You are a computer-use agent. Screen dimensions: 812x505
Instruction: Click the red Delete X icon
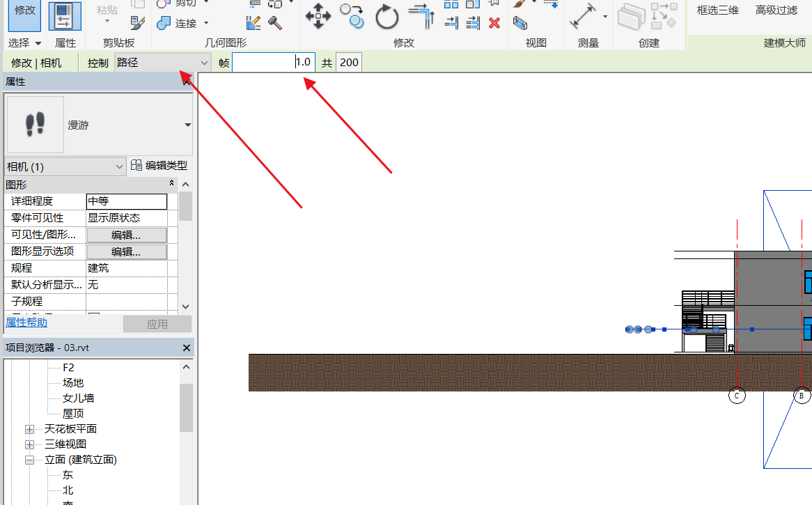(494, 23)
